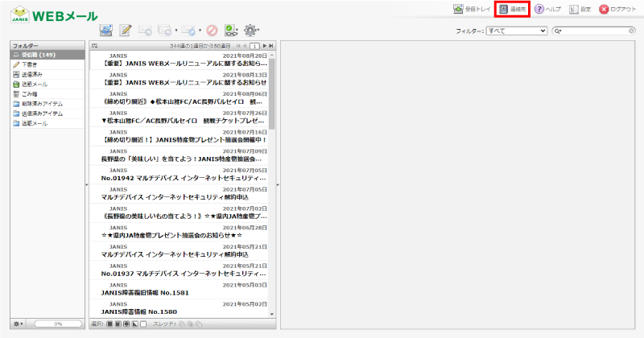644x338 pixels.
Task: Open the 送信済み sent folder
Action: tap(47, 74)
